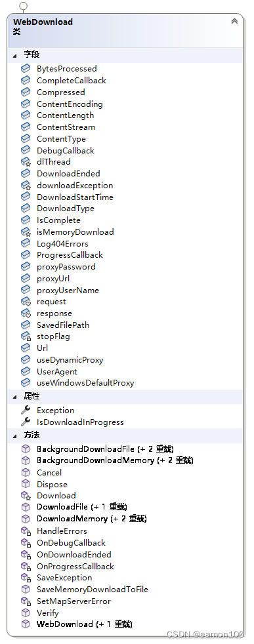Screen dimensions: 254x644
Task: Select the ProgressCallback field
Action: (70, 254)
